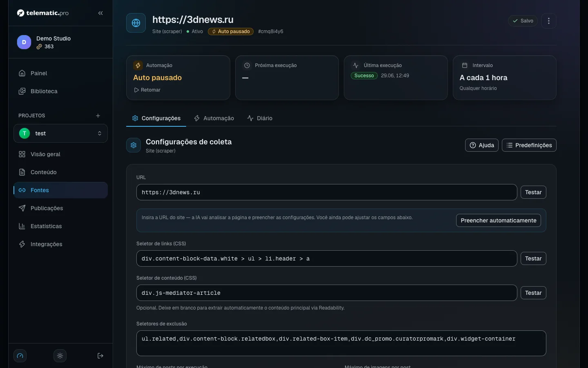
Task: Collapse the sidebar with the double chevron
Action: [x=100, y=13]
